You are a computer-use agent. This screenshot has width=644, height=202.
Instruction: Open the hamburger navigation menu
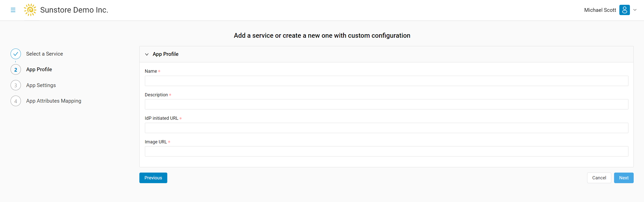[13, 10]
